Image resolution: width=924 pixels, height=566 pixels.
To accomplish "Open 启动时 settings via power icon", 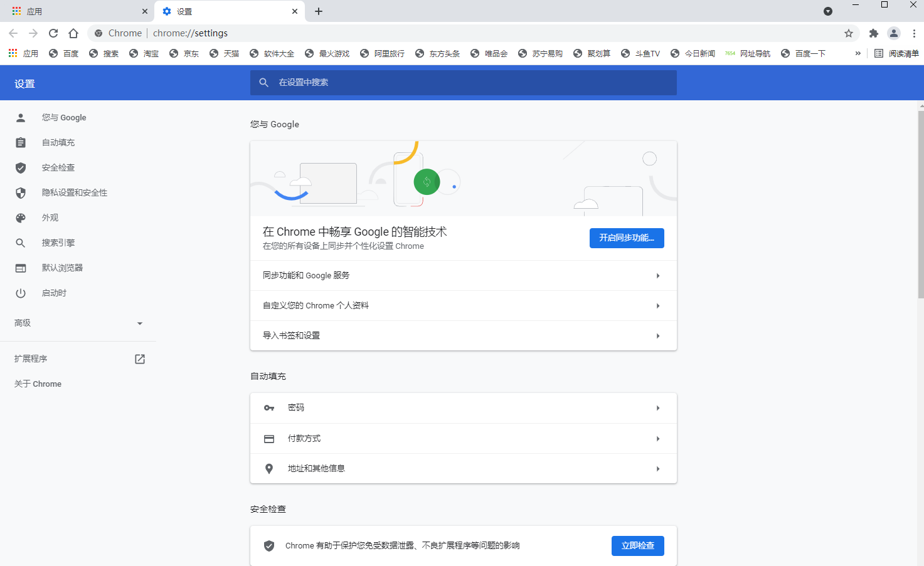I will point(21,293).
